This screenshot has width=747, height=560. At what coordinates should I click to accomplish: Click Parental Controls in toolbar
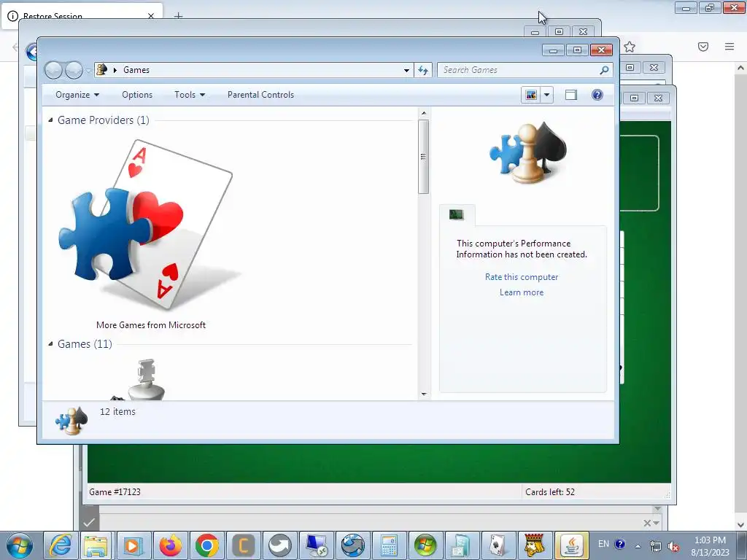click(260, 95)
